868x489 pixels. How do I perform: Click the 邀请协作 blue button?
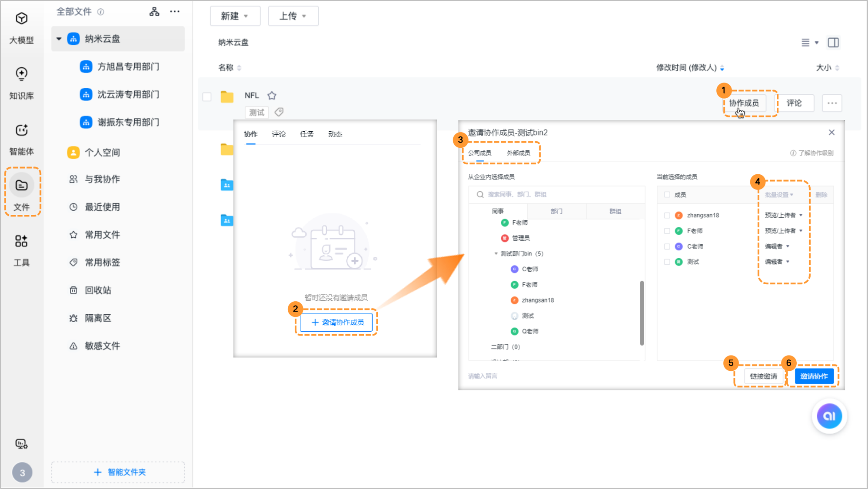pos(814,376)
